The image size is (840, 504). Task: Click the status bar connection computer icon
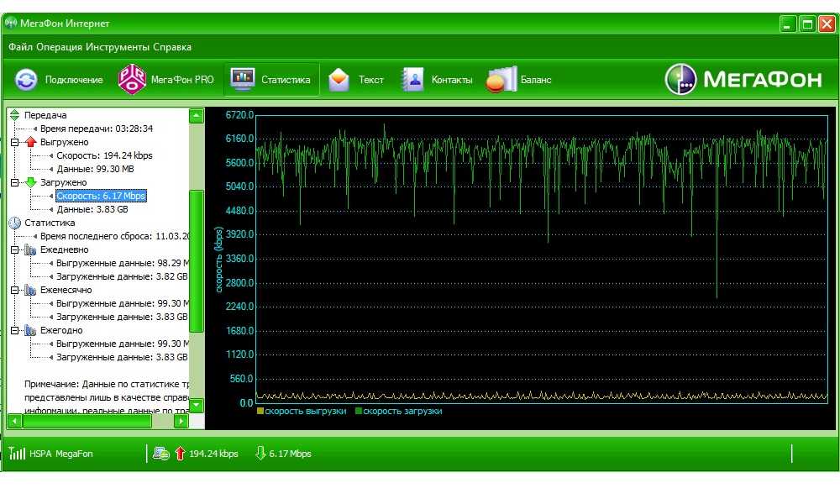click(x=160, y=453)
